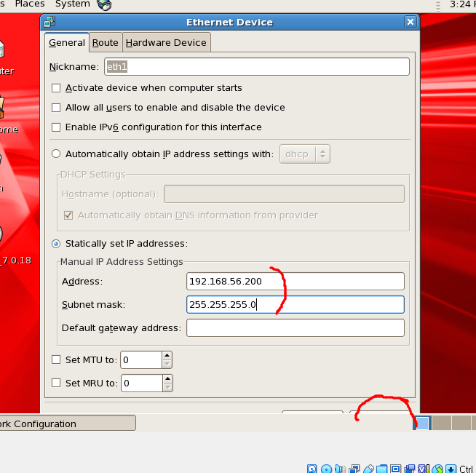Open the Places menu in top panel
Screen dimensions: 476x473
tap(30, 4)
